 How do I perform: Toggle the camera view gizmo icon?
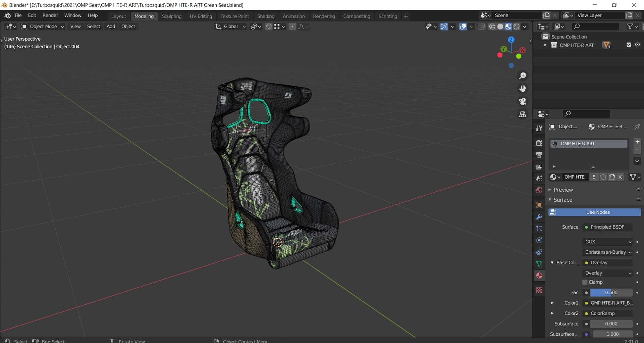click(x=523, y=101)
